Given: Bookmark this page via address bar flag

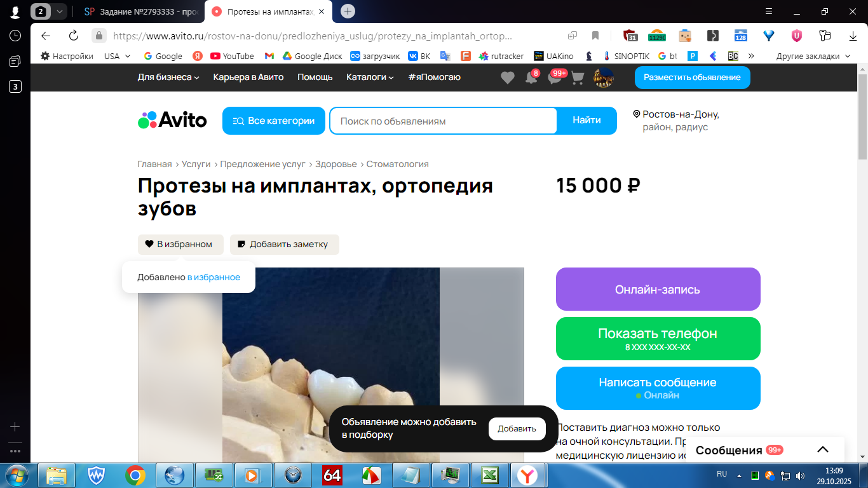Looking at the screenshot, I should [x=595, y=36].
